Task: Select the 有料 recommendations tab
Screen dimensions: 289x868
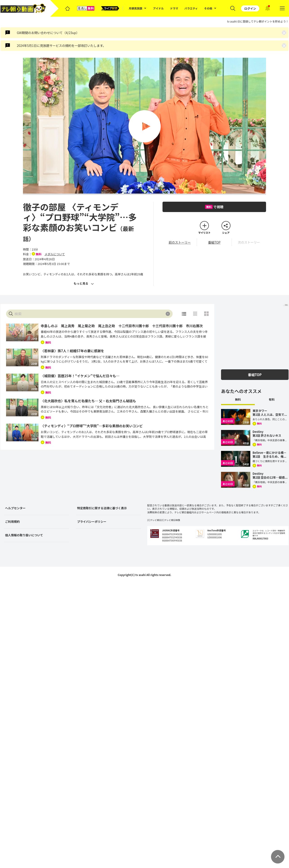Action: pos(271,400)
